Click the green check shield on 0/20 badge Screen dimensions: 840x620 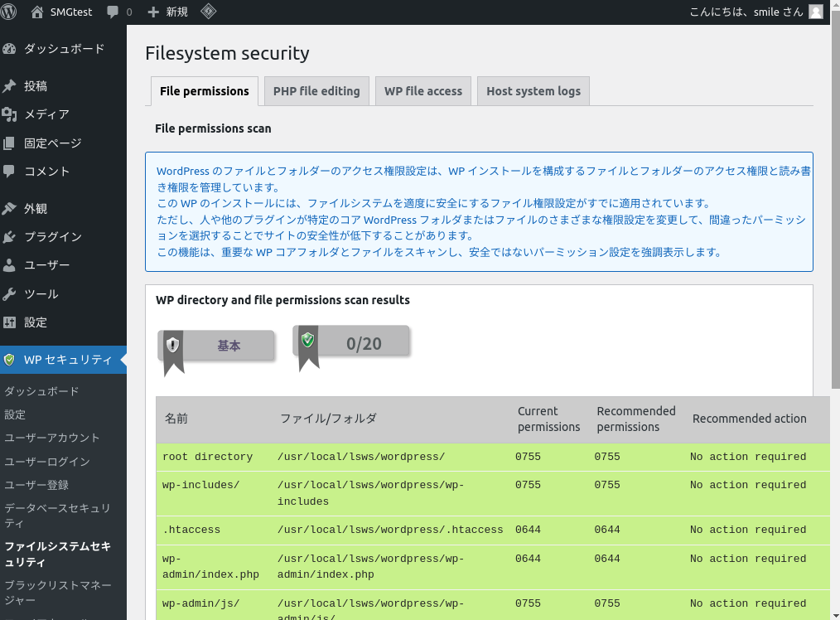coord(307,340)
